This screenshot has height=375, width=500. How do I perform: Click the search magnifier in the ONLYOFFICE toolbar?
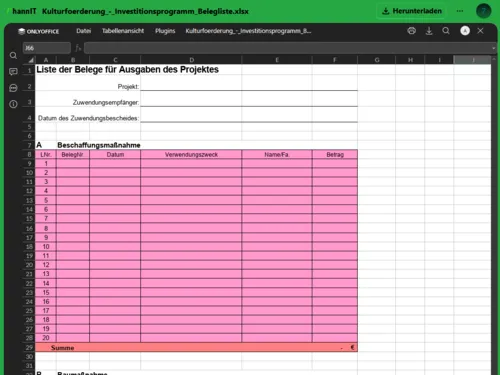coord(446,31)
